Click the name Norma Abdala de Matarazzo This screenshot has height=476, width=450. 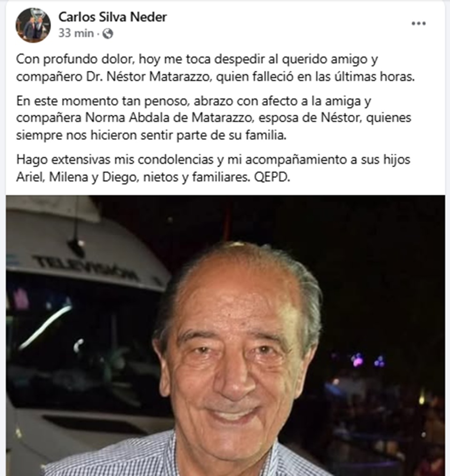pyautogui.click(x=169, y=118)
